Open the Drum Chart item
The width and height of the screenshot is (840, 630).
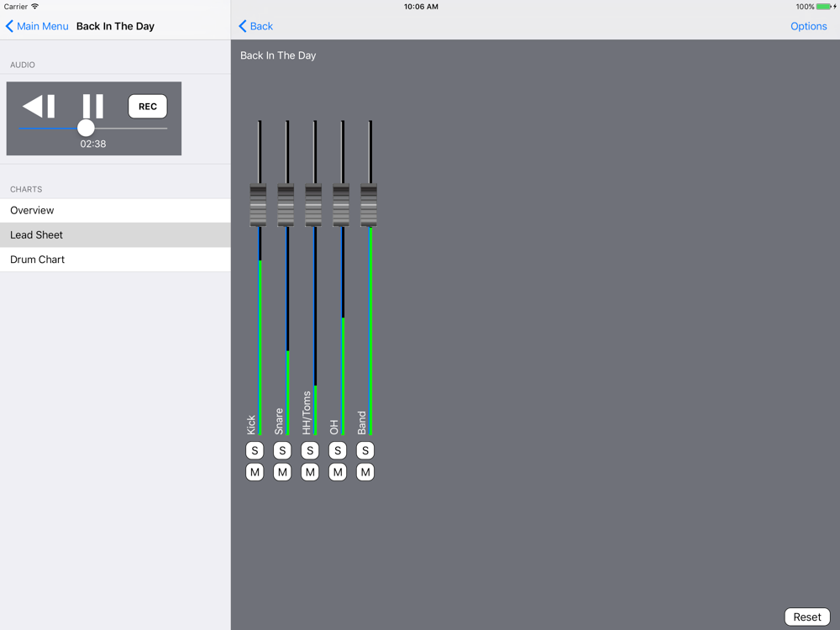[115, 260]
